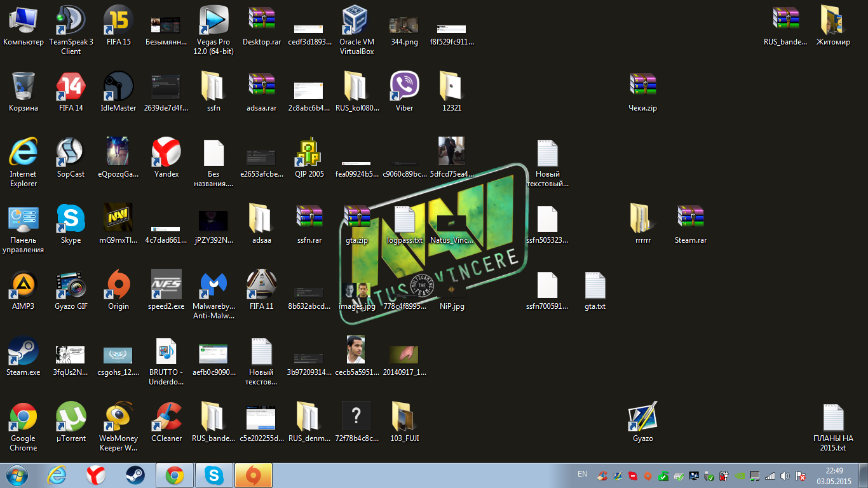Select the FIFA 14 desktop shortcut

point(71,91)
